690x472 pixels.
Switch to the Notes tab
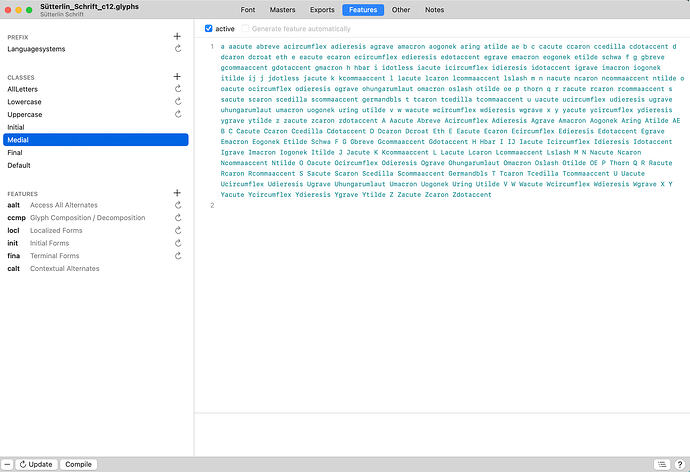pos(434,10)
